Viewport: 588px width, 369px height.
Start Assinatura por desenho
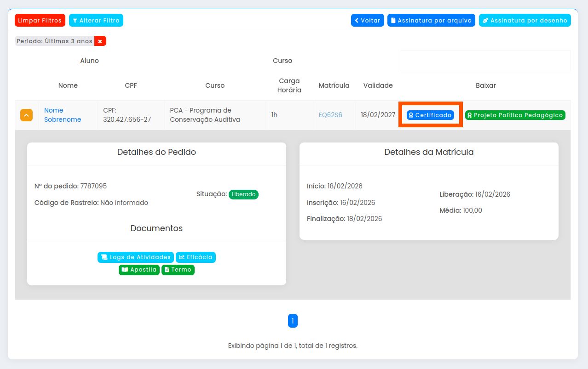[x=525, y=20]
